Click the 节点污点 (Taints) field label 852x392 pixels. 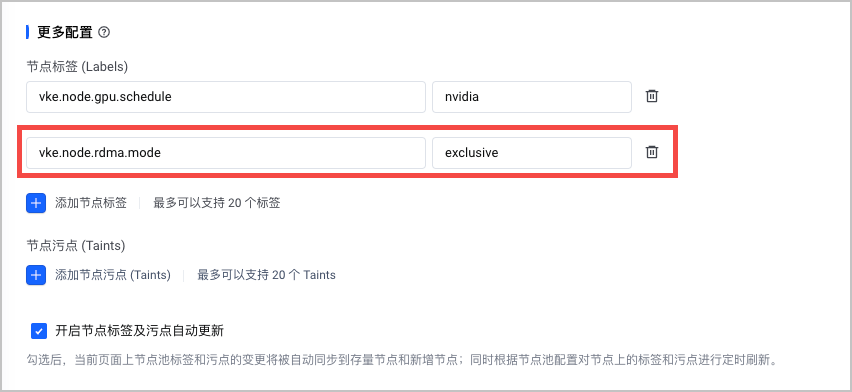[x=76, y=246]
